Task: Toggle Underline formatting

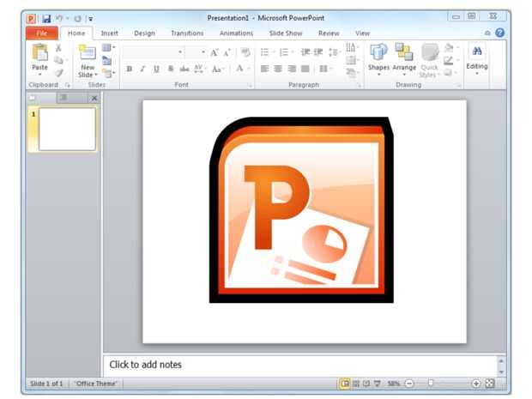Action: (156, 69)
